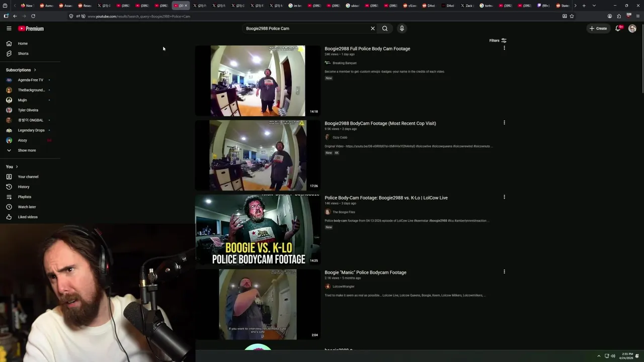Visit The Boogie Files channel

coord(344,212)
